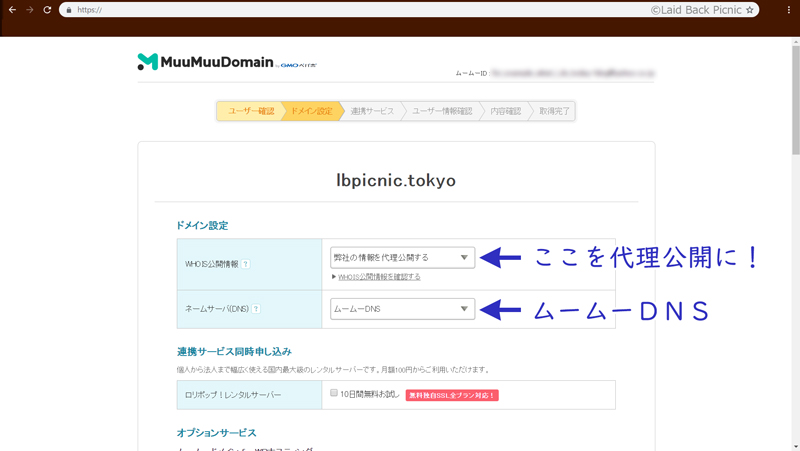Open the WHOIS公開情報を確認する link
The height and width of the screenshot is (451, 800).
(x=379, y=277)
